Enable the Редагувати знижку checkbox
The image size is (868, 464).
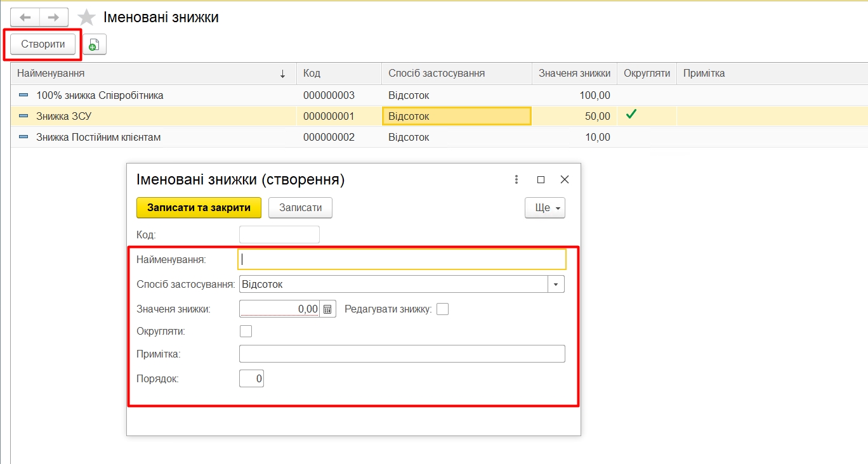(x=442, y=309)
